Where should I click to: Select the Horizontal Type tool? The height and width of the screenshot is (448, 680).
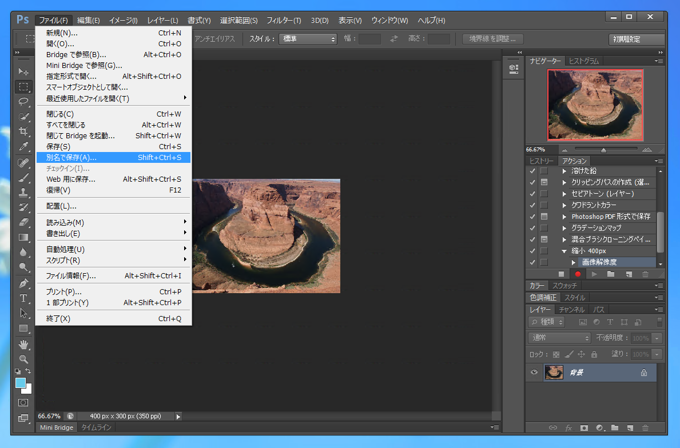[x=23, y=298]
